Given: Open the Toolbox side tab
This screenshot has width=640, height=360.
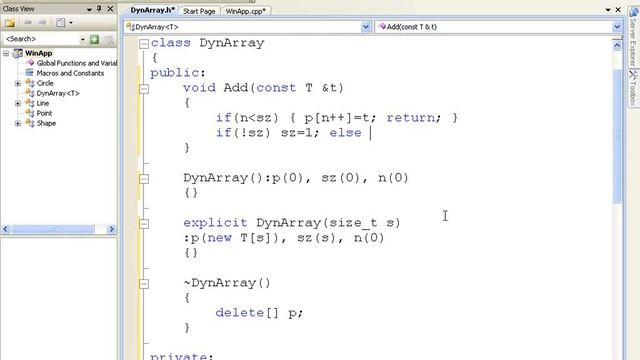Looking at the screenshot, I should pos(633,88).
